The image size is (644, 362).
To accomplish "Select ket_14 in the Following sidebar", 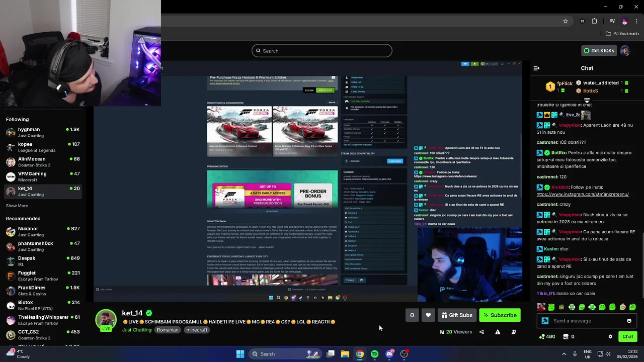I will click(43, 191).
